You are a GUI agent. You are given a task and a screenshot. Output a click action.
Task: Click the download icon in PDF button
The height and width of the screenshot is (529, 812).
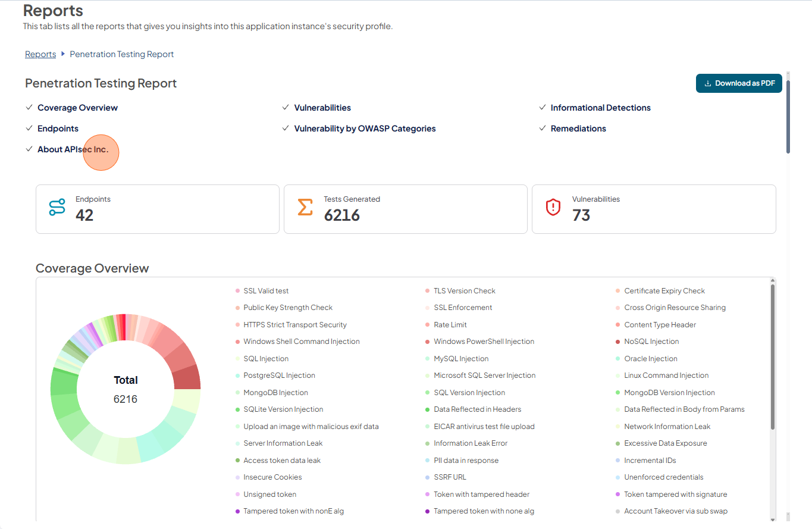tap(708, 83)
